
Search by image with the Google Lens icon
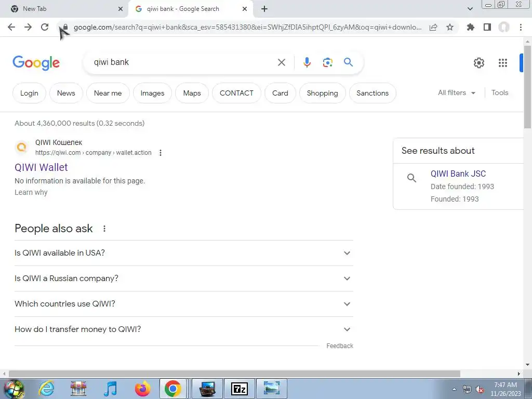pos(327,62)
